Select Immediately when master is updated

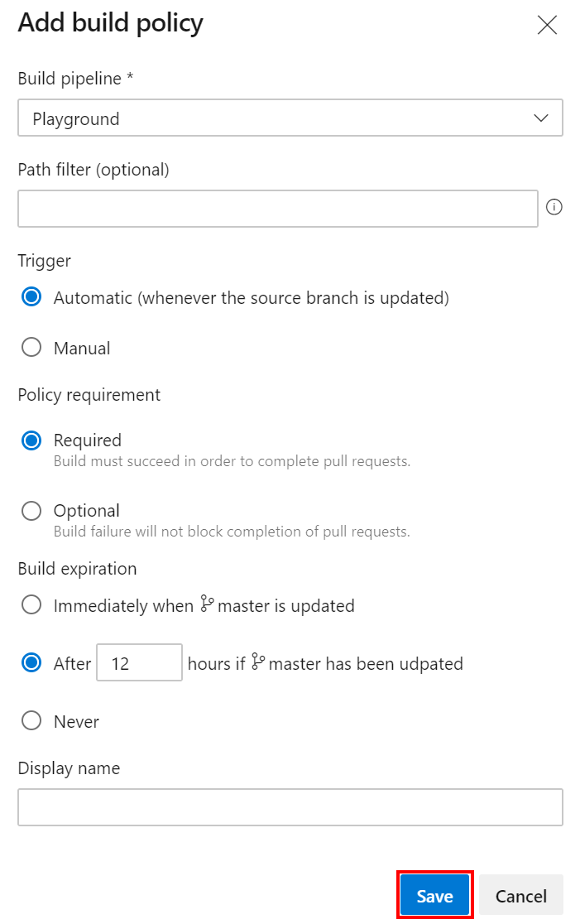[x=31, y=604]
